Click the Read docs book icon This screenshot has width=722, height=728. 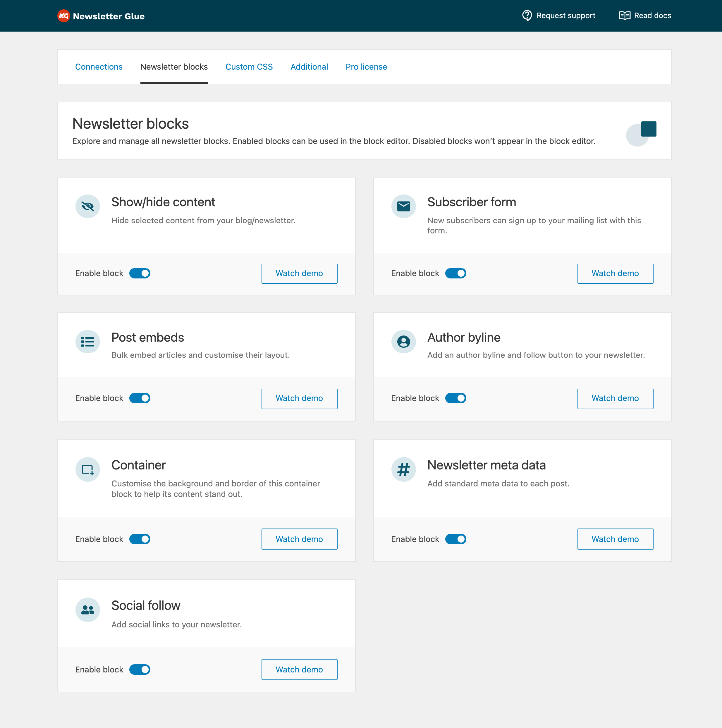pyautogui.click(x=624, y=16)
